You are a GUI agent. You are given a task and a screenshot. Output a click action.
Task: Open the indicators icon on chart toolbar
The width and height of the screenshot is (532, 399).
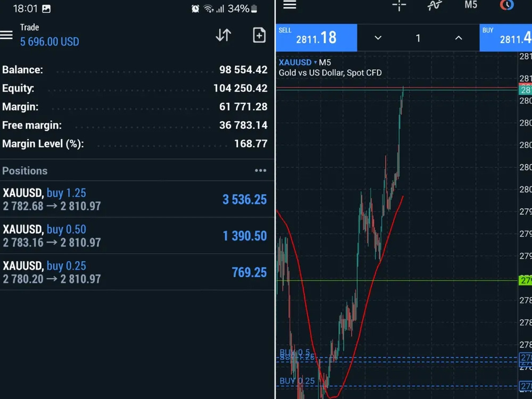tap(434, 5)
